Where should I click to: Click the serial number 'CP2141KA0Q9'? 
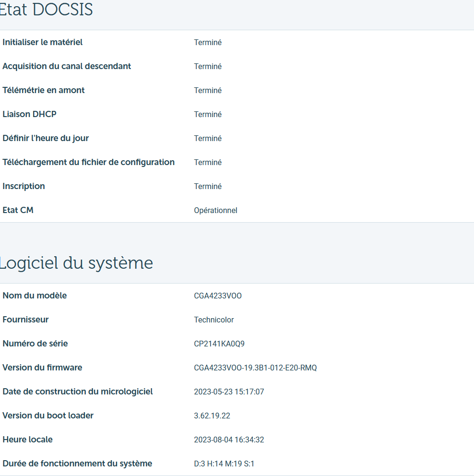point(219,344)
